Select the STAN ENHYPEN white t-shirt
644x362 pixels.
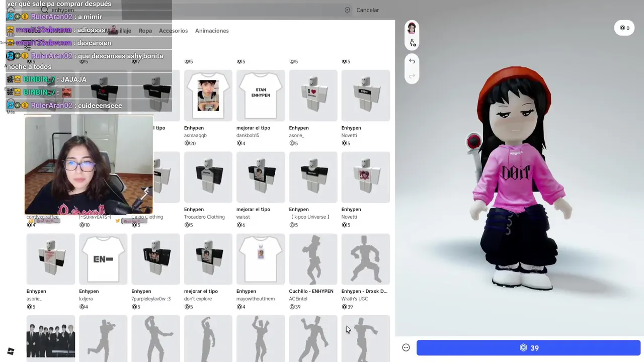pyautogui.click(x=261, y=96)
